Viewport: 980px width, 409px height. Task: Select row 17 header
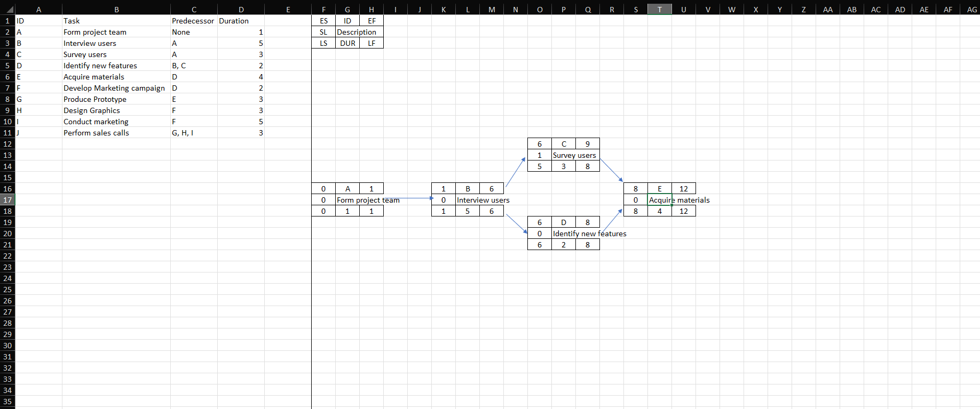[7, 200]
